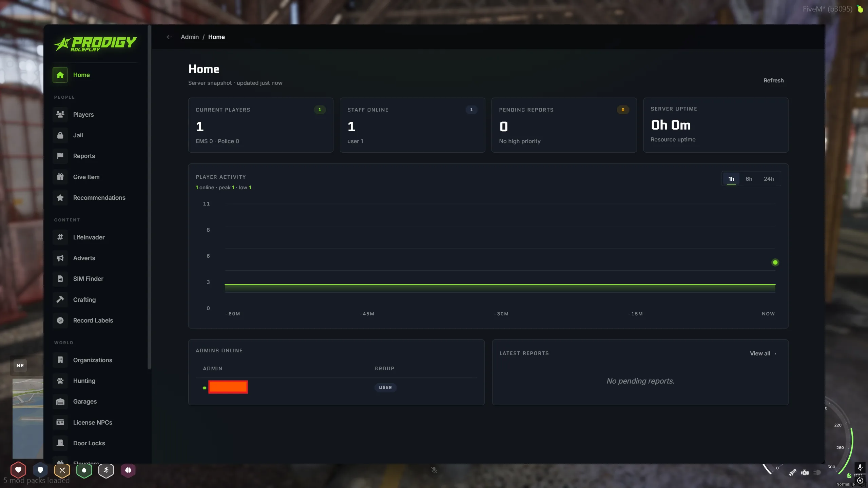Click the Prodigy Roleplay logo
Screen dimensions: 868x488
coord(95,44)
